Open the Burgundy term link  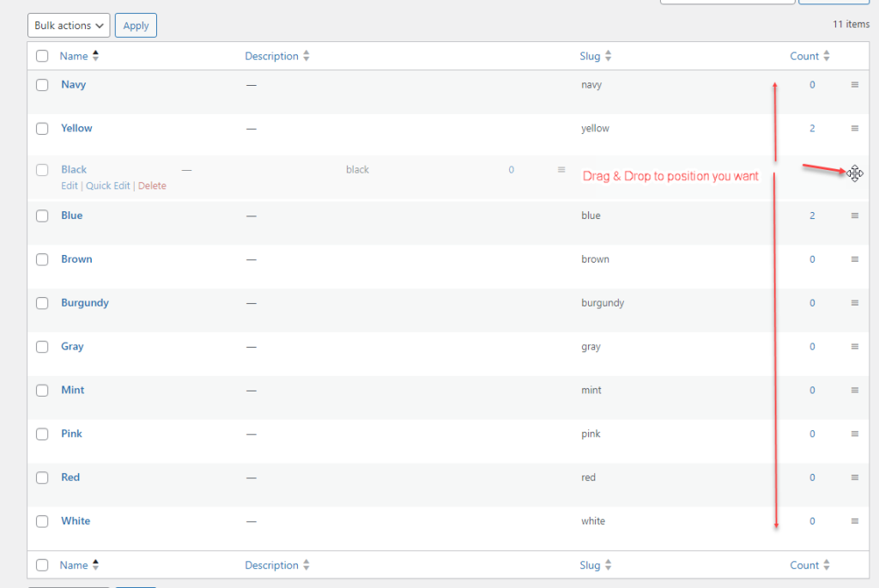coord(84,302)
